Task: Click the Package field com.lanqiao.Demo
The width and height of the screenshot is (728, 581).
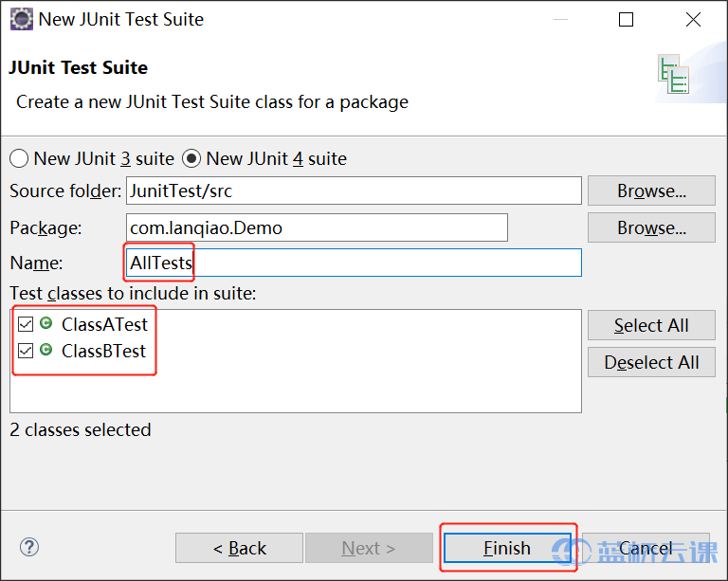Action: pos(317,227)
